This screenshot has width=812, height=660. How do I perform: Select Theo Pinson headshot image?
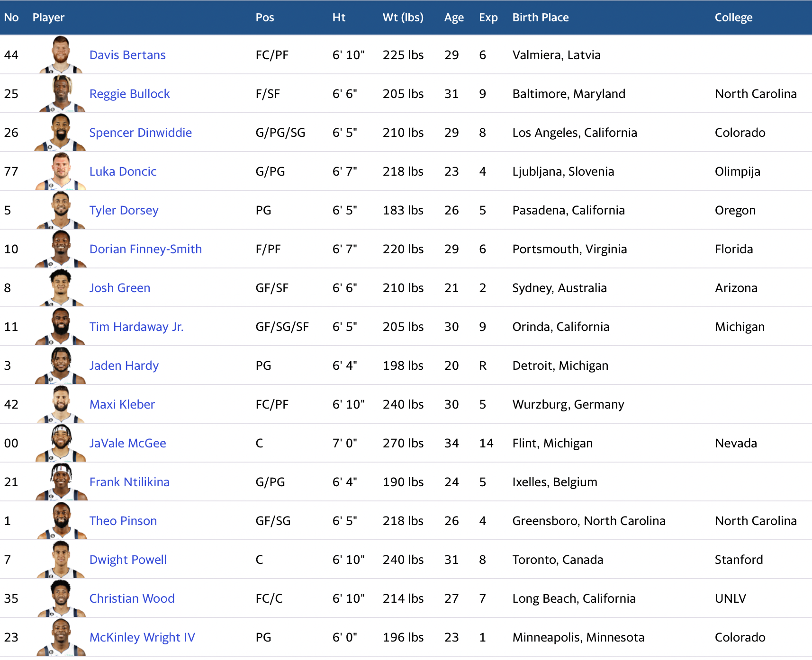(x=61, y=520)
